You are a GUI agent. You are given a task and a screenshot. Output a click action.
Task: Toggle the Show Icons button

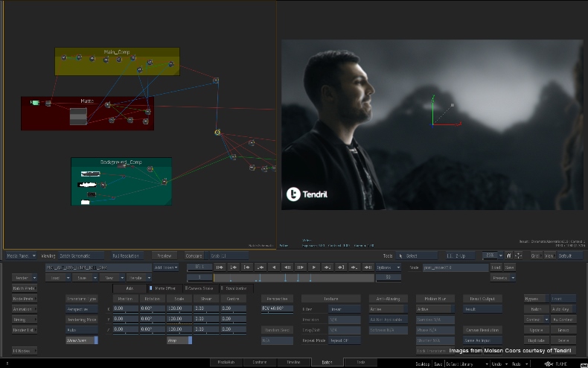tap(82, 340)
